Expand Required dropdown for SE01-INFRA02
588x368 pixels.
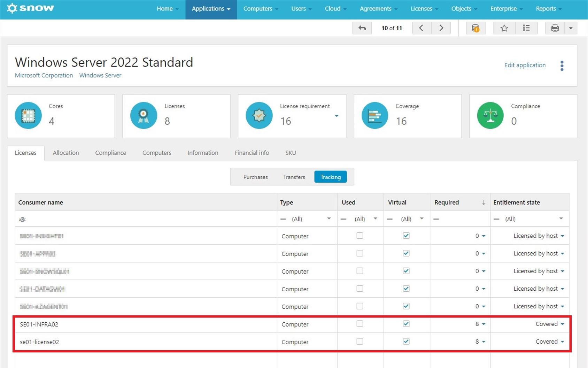click(483, 324)
